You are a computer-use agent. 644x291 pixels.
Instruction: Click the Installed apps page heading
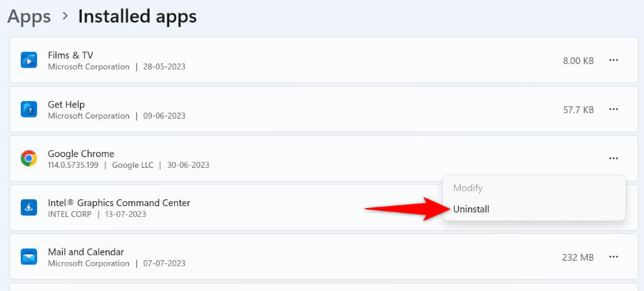click(137, 16)
